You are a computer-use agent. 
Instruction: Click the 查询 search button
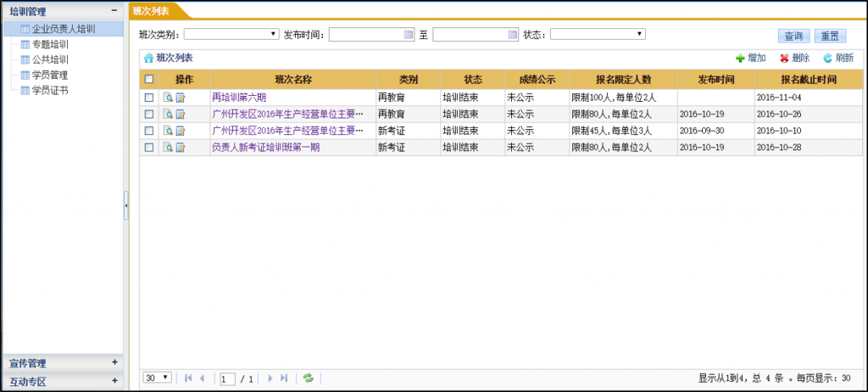793,36
